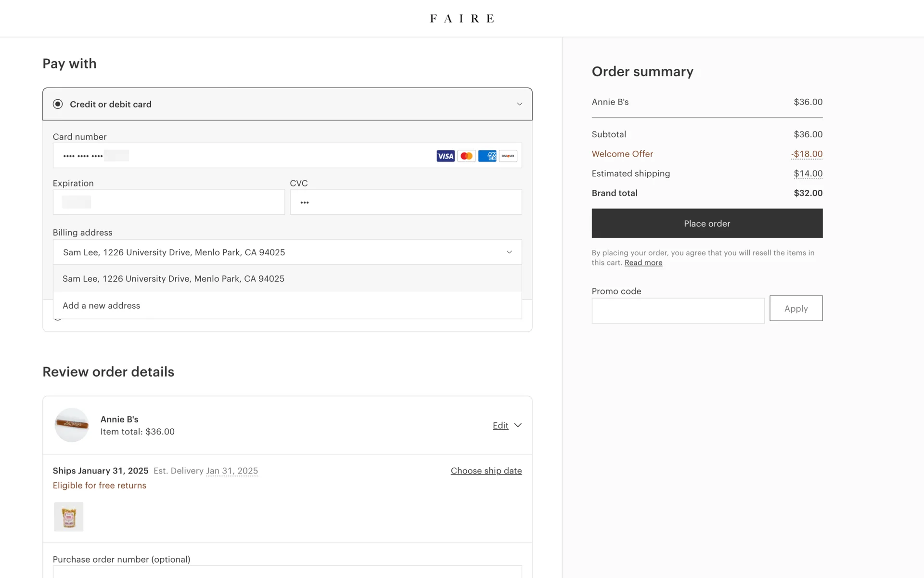
Task: Select Credit or debit card radio button
Action: coord(58,104)
